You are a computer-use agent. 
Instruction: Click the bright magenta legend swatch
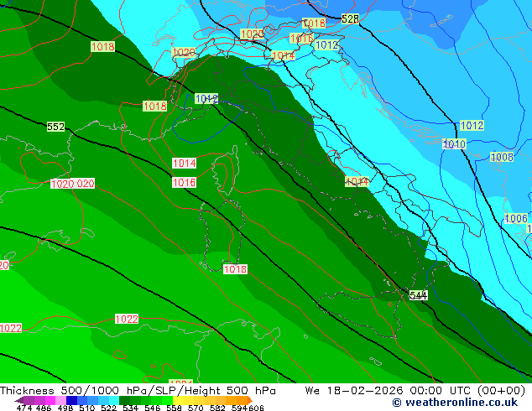[50, 400]
